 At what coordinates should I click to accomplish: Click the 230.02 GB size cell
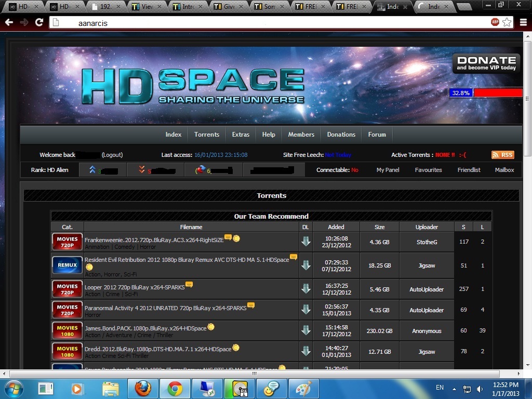(x=379, y=331)
